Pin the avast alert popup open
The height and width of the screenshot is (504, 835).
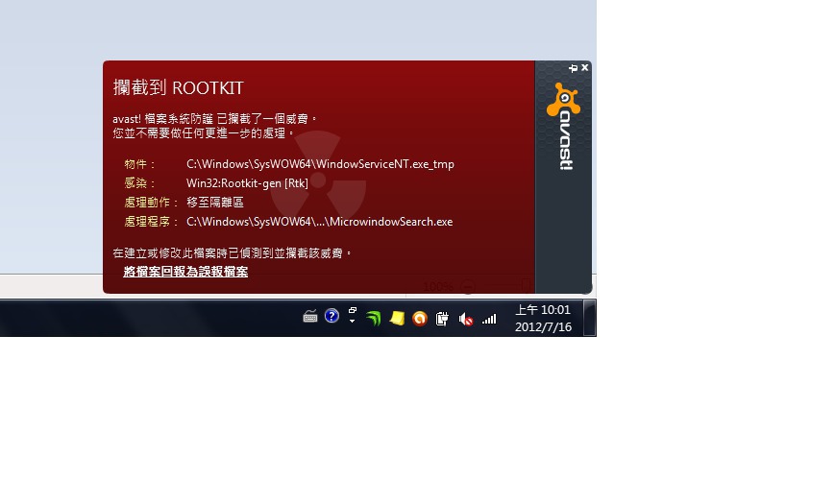click(573, 68)
